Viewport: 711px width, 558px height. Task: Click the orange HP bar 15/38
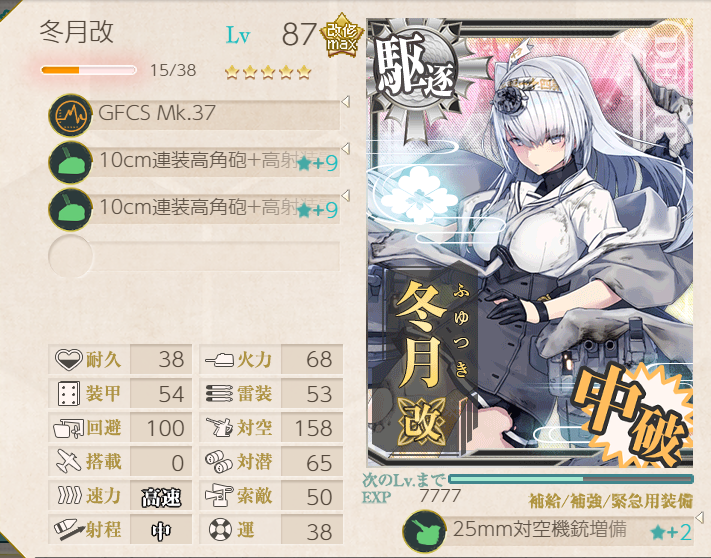point(88,70)
